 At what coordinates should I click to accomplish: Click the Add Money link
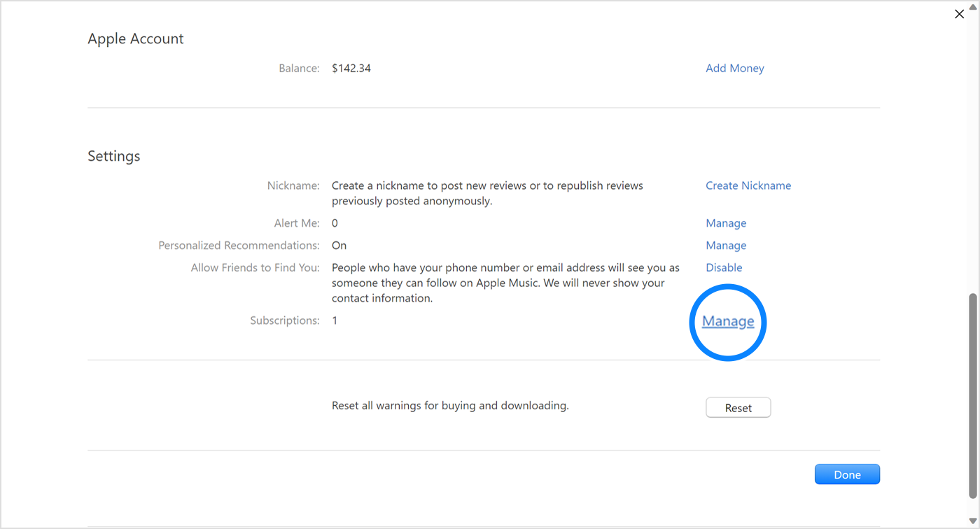(734, 68)
